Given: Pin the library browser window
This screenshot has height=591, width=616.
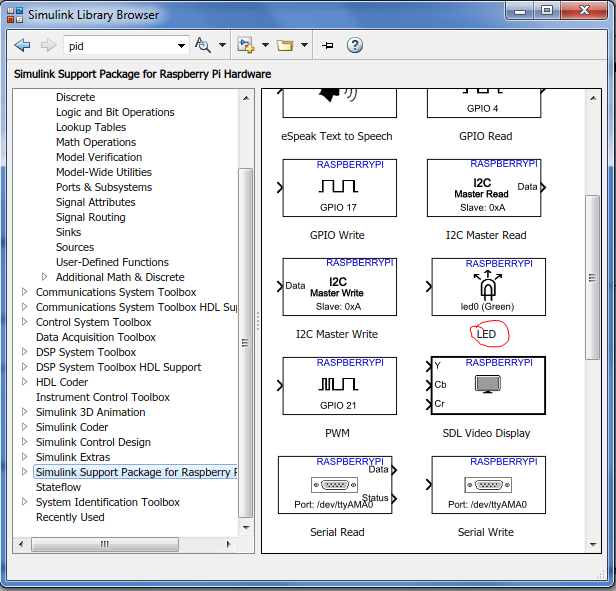Looking at the screenshot, I should tap(327, 45).
